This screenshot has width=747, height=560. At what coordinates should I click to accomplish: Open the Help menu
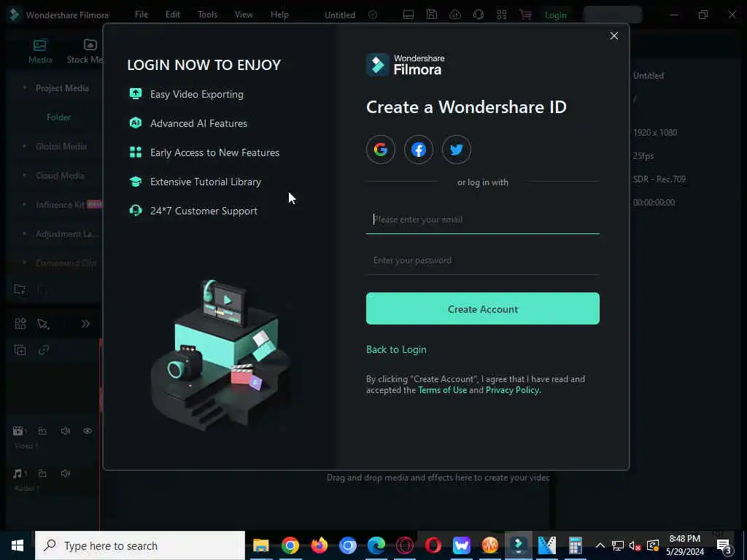[x=279, y=15]
